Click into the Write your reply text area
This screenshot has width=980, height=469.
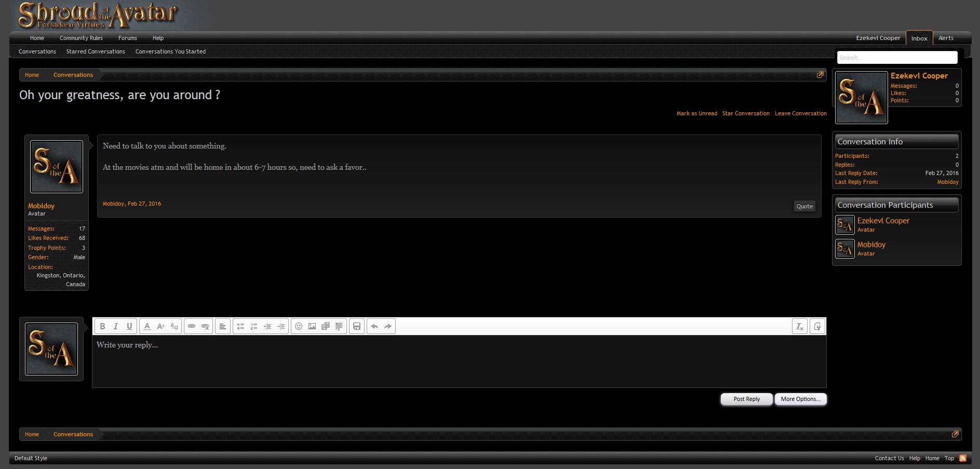pos(459,361)
